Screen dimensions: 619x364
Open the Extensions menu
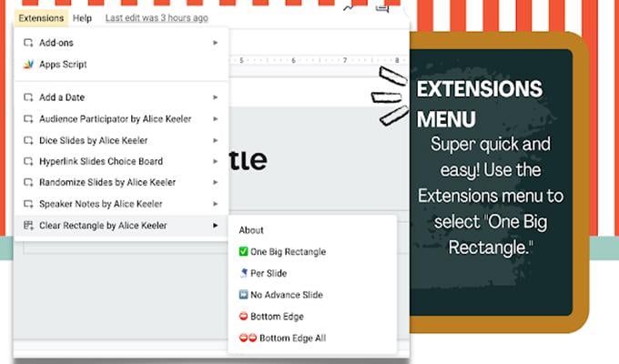pos(41,18)
